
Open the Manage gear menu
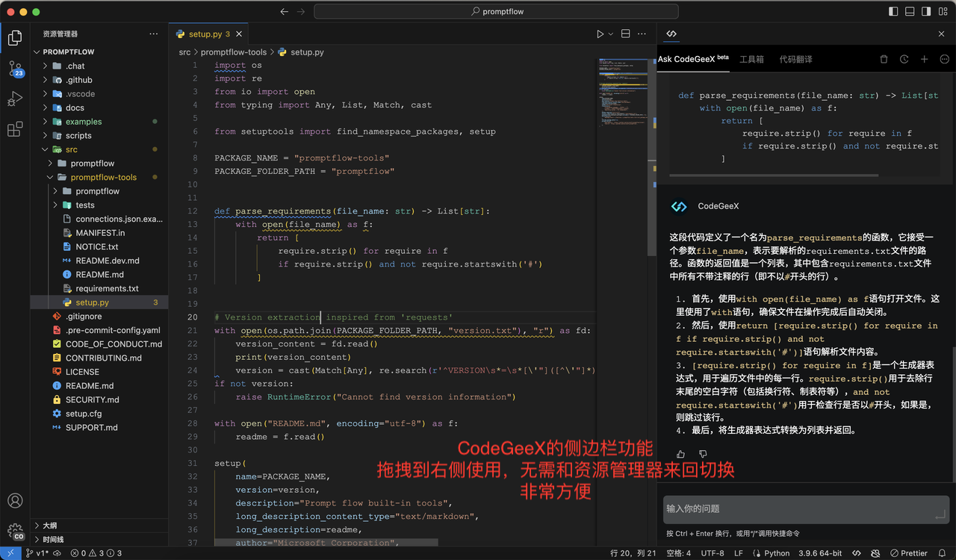pyautogui.click(x=15, y=531)
